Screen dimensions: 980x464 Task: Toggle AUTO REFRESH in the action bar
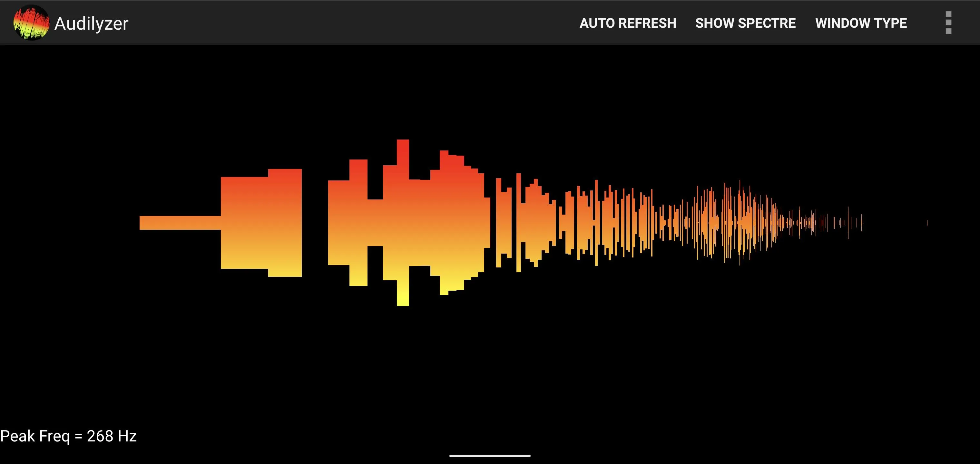pos(628,23)
